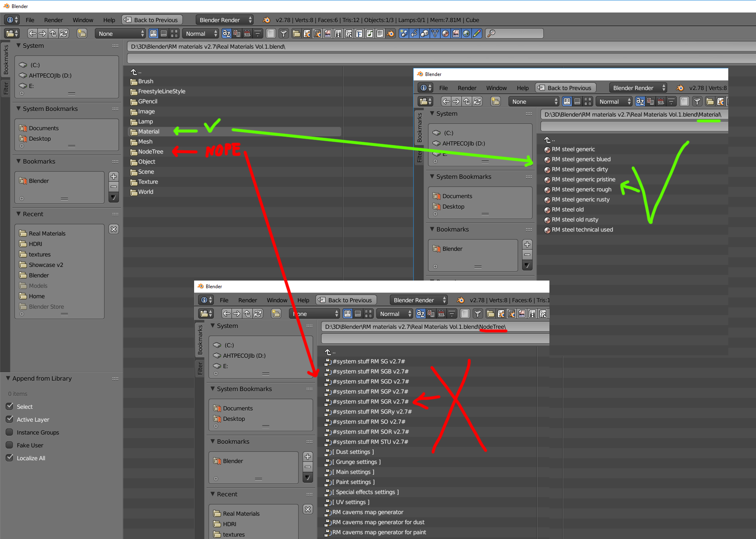Toggle the Blender IDs filter icon
This screenshot has height=539, width=756.
coord(390,34)
